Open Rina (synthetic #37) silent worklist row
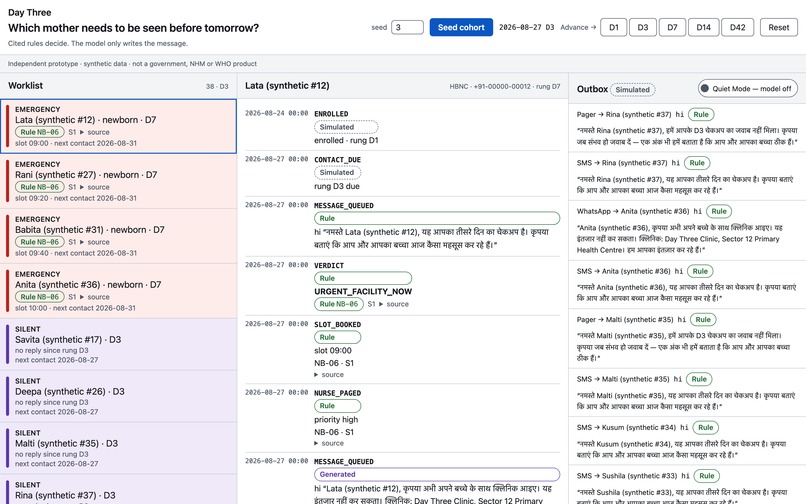 click(x=118, y=490)
